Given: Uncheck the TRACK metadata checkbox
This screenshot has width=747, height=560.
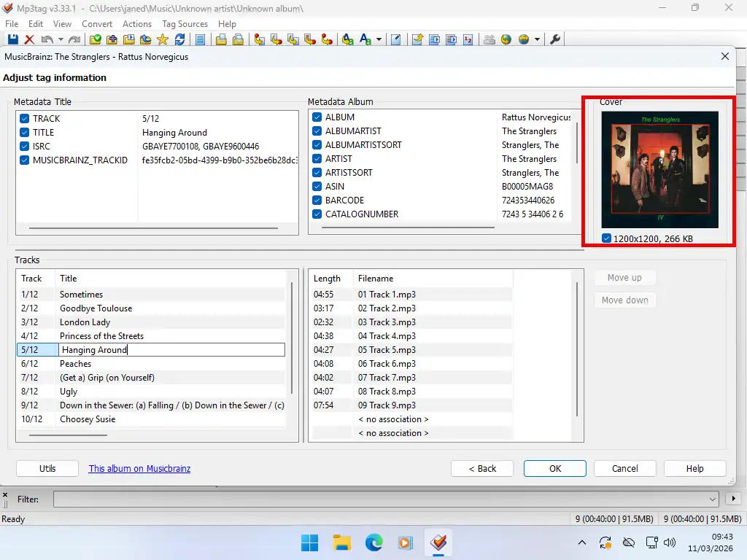Looking at the screenshot, I should point(25,119).
